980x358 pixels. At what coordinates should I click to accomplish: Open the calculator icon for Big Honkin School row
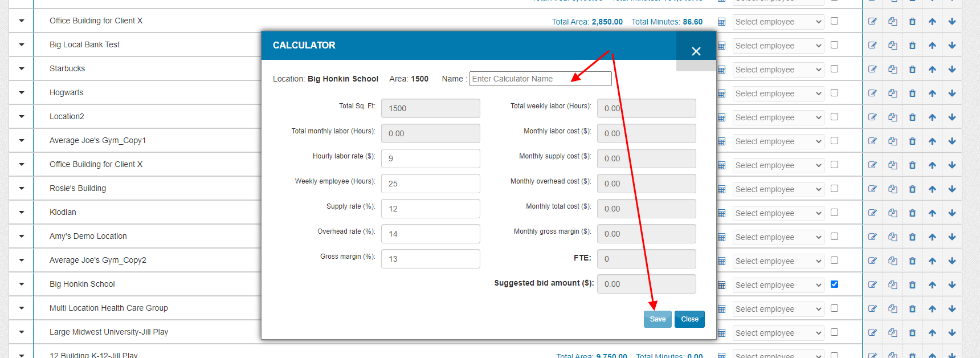[x=721, y=285]
